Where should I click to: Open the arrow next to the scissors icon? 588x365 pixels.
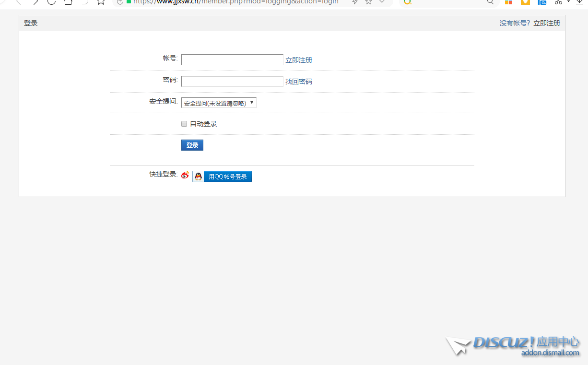pos(568,2)
